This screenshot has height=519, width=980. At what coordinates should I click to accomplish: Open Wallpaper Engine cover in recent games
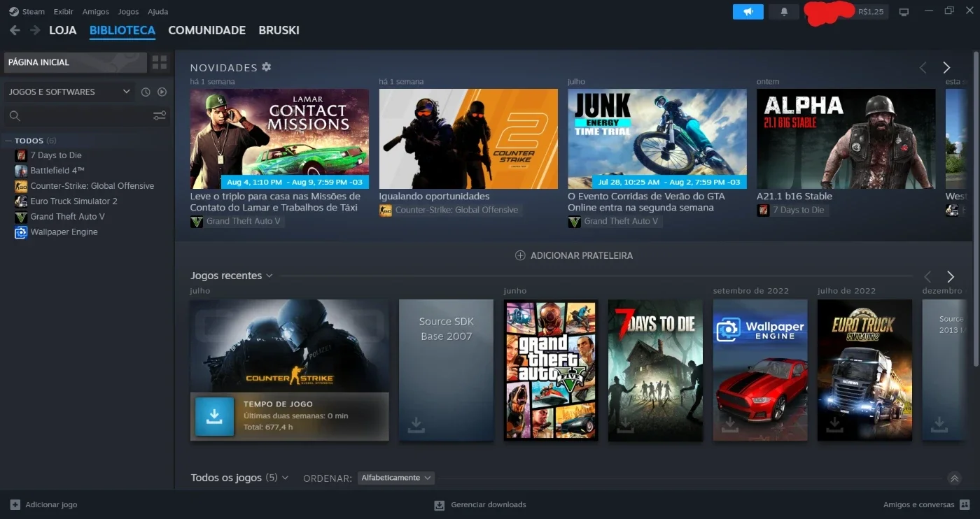760,370
